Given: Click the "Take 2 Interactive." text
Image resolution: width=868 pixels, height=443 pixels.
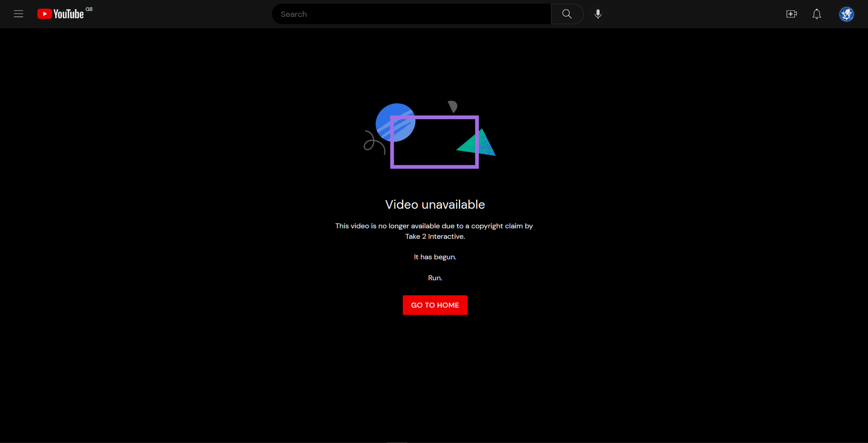Looking at the screenshot, I should (x=435, y=237).
